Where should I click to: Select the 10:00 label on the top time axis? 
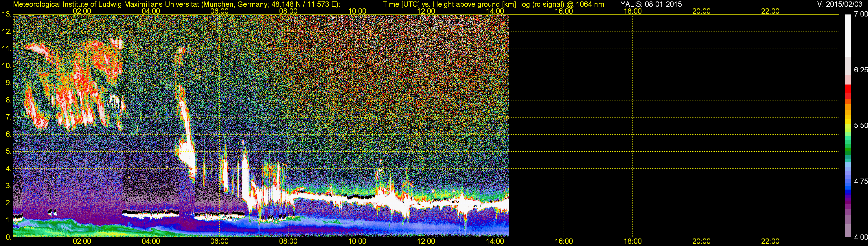pyautogui.click(x=357, y=11)
